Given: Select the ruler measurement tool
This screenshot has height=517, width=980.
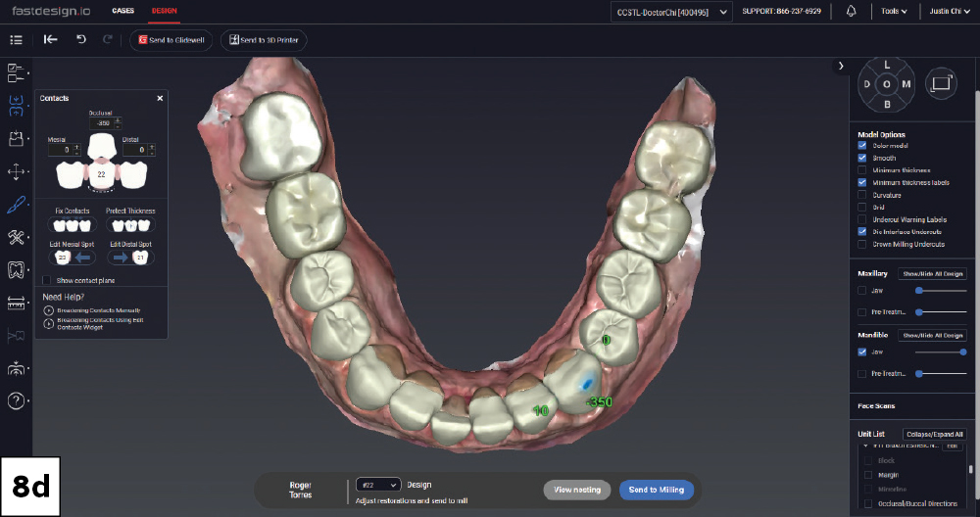Looking at the screenshot, I should pyautogui.click(x=17, y=304).
